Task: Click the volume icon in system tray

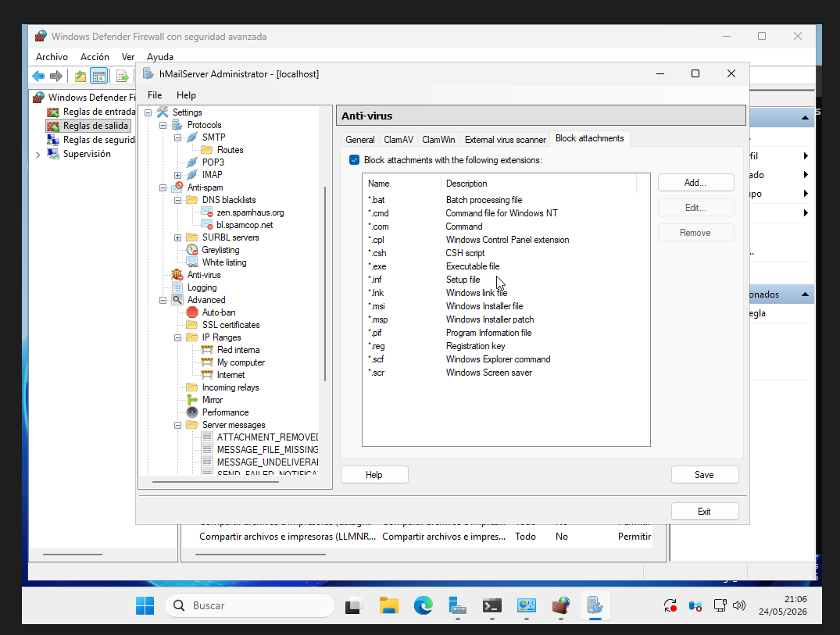Action: 739,605
